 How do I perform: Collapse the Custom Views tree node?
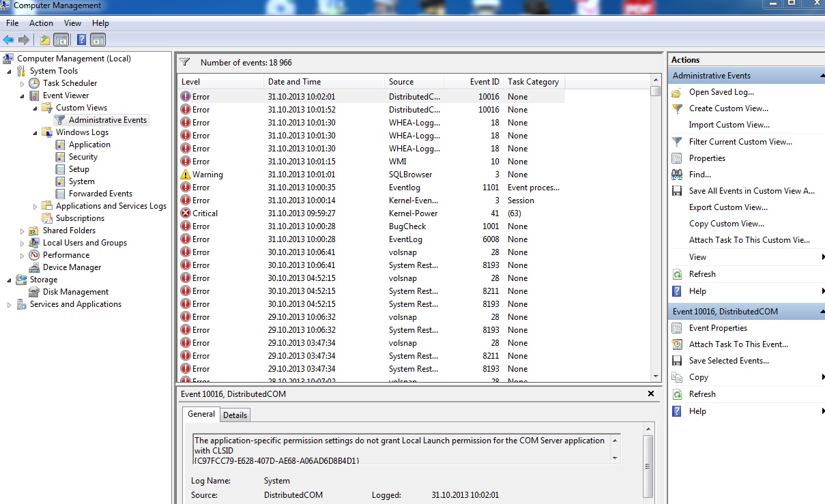[x=35, y=108]
